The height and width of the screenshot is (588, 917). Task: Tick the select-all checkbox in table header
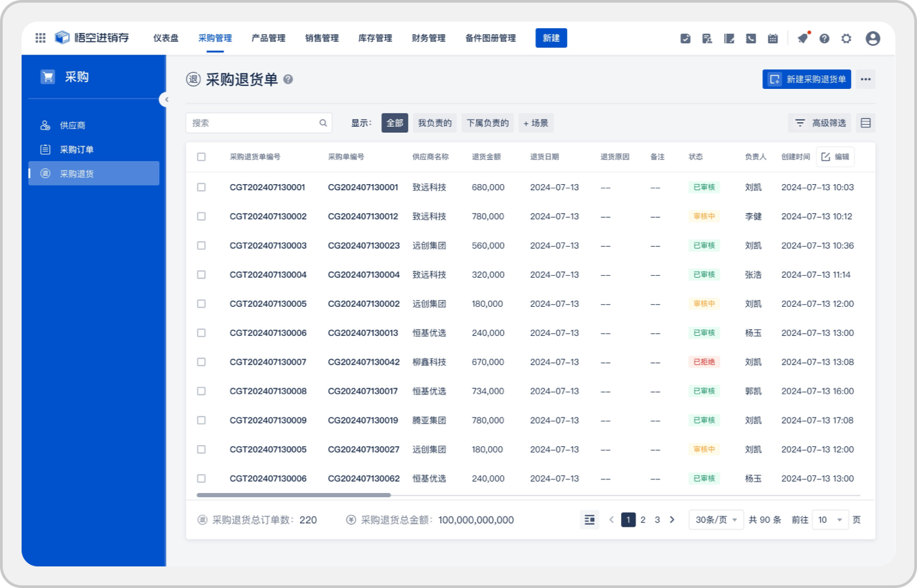click(201, 156)
